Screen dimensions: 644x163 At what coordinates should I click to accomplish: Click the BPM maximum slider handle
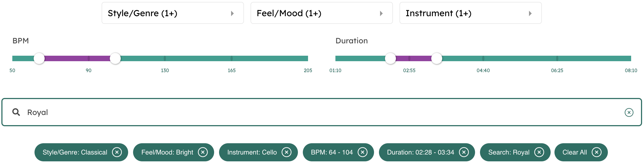click(x=115, y=58)
